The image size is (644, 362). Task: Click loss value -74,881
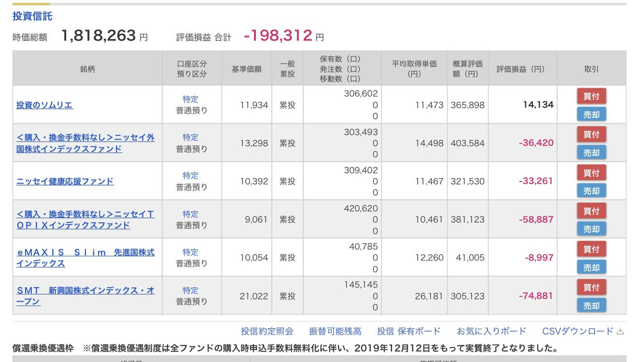(536, 296)
